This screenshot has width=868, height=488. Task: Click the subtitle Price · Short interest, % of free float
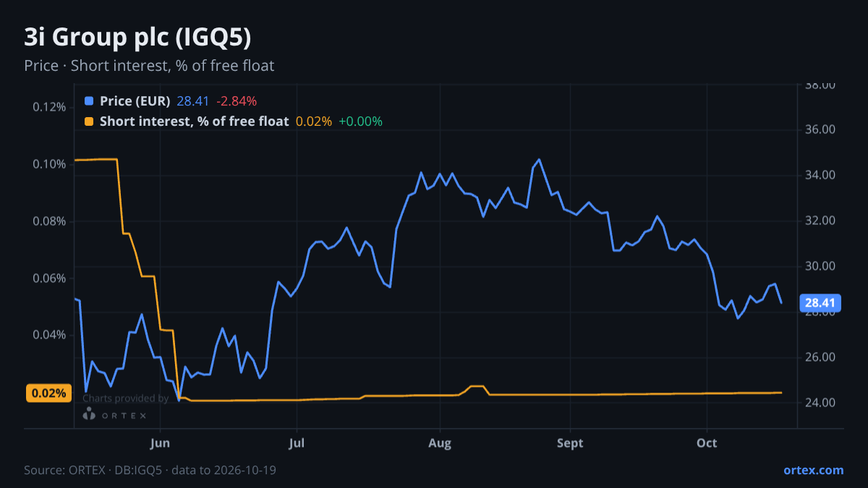pos(149,66)
